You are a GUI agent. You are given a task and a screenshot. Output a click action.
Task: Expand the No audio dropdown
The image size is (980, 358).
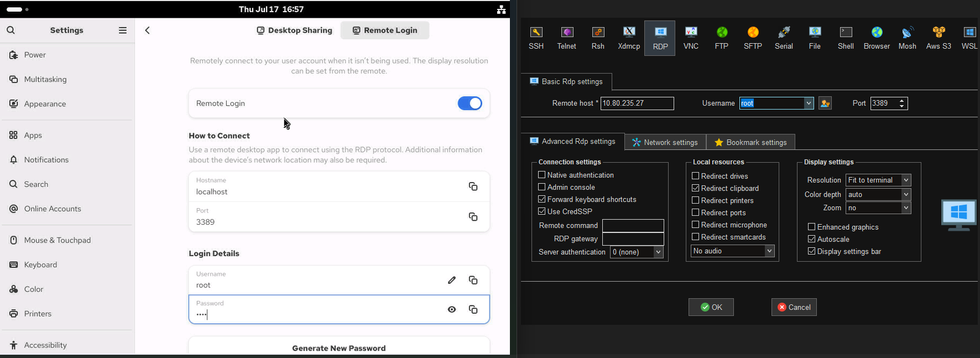769,251
